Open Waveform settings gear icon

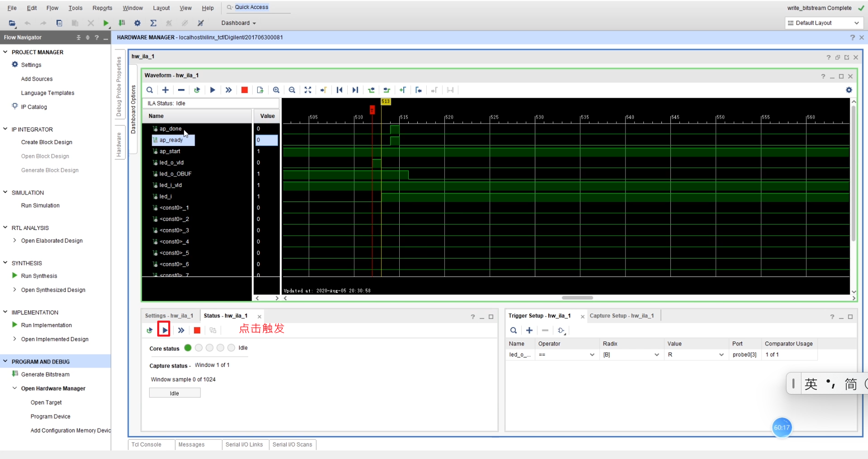point(849,90)
